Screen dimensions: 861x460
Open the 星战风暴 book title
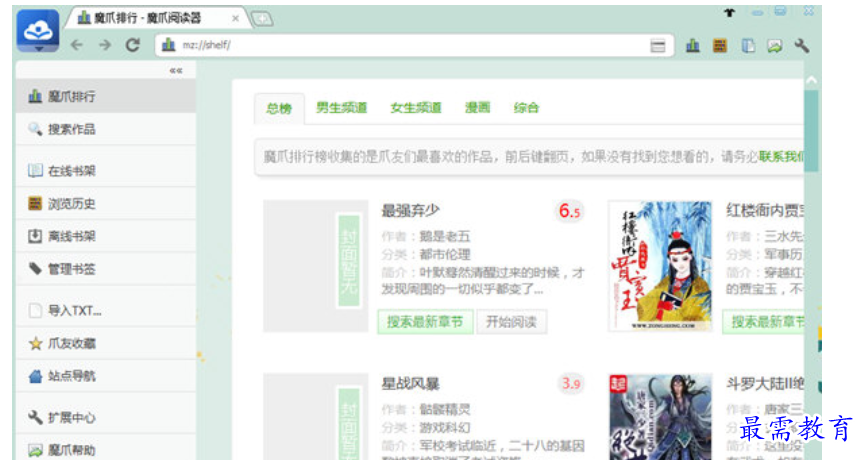click(x=411, y=384)
